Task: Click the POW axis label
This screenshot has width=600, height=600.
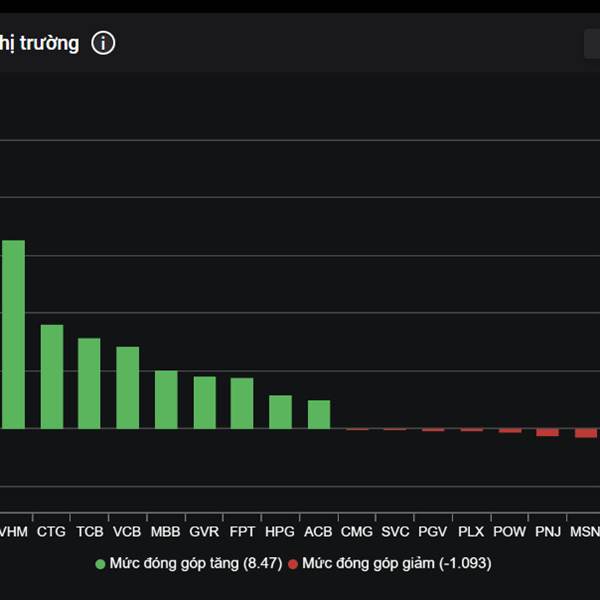Action: [x=509, y=532]
